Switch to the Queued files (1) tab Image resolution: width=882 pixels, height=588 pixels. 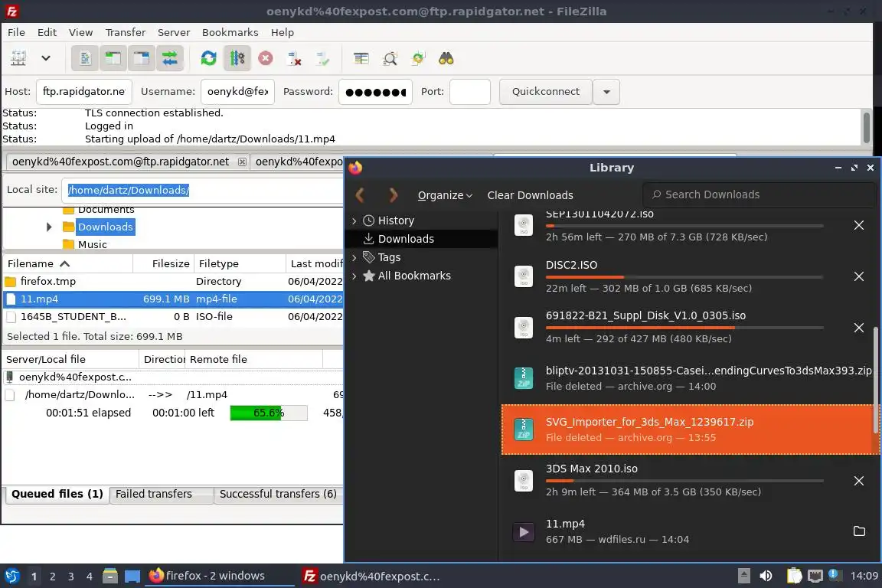[57, 494]
